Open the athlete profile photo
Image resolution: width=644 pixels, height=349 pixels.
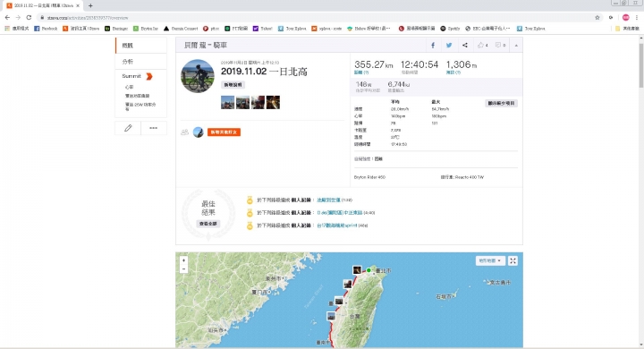198,76
